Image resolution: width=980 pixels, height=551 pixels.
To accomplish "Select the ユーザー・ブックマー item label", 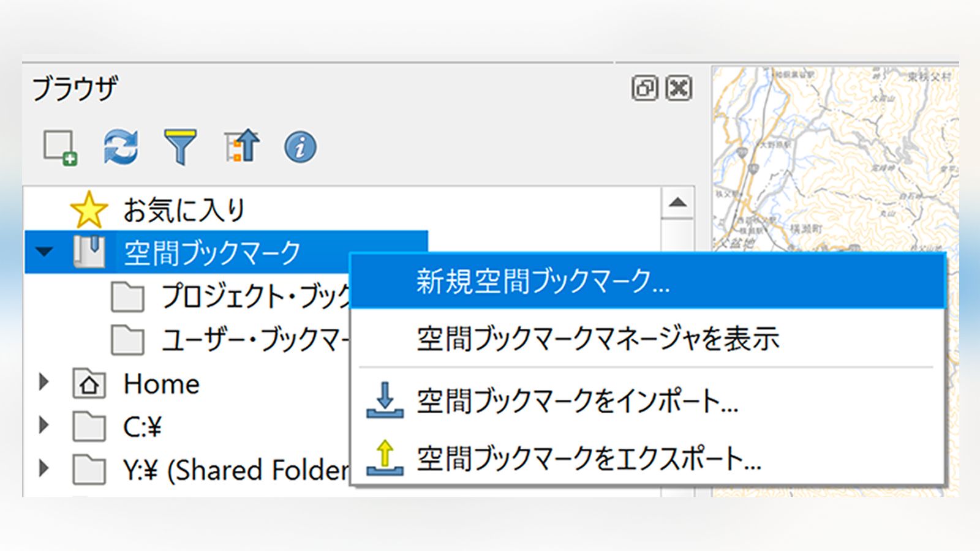I will click(255, 339).
